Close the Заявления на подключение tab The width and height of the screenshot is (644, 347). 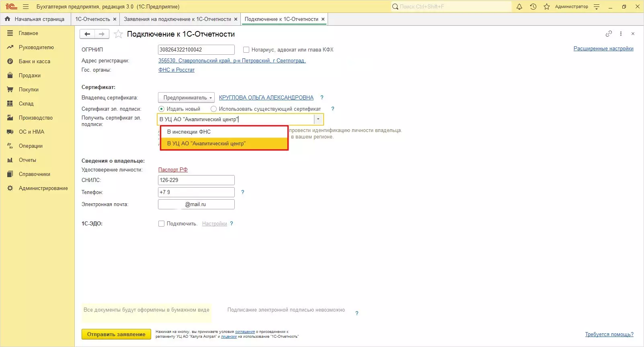tap(236, 19)
